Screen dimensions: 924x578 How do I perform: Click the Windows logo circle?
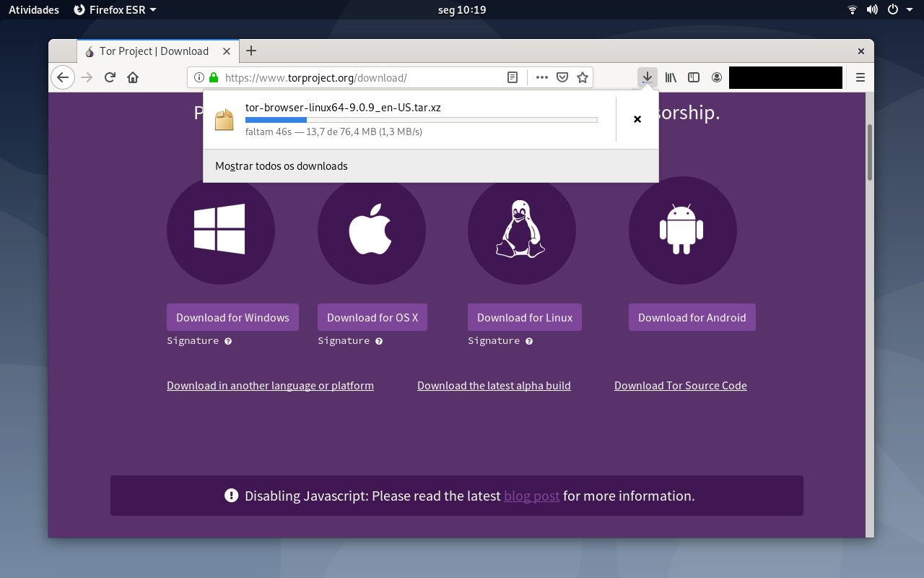point(221,230)
